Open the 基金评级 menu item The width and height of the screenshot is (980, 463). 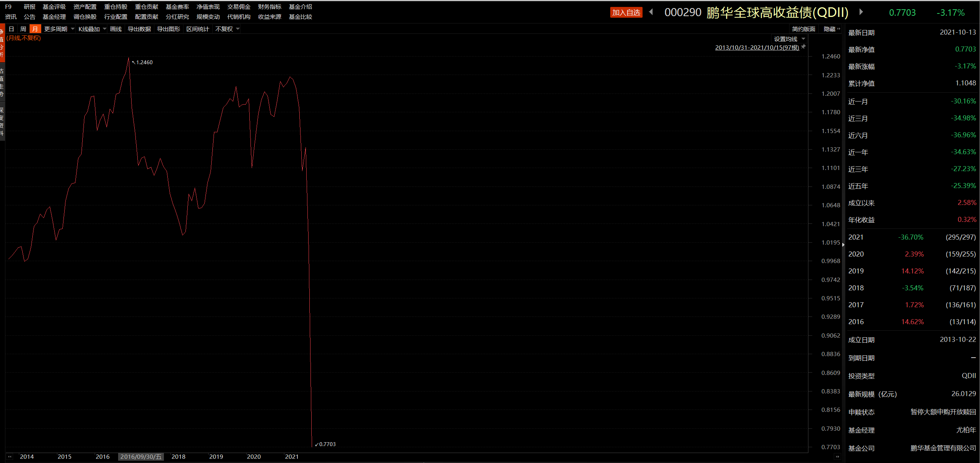54,7
